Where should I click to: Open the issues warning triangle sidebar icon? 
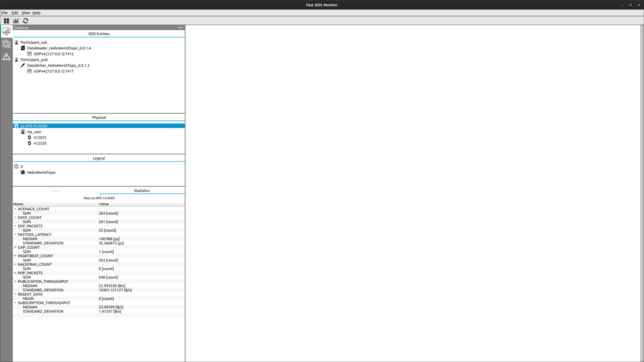coord(6,57)
